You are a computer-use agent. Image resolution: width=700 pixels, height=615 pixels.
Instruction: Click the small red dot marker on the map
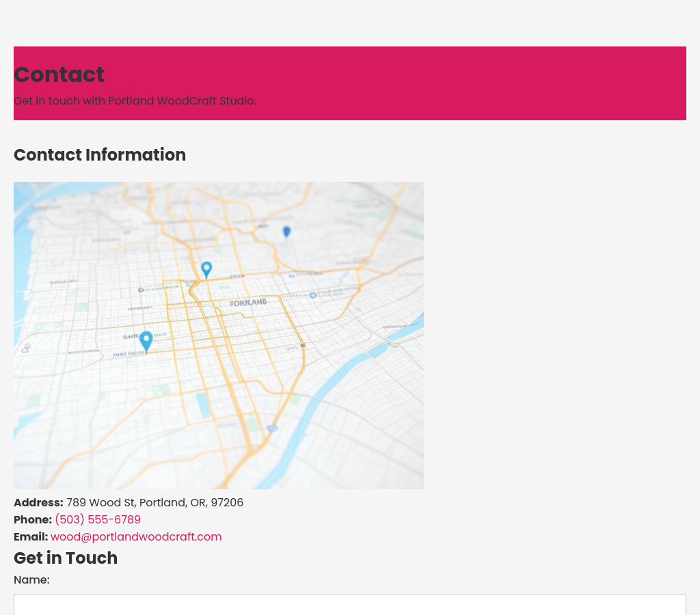click(303, 346)
